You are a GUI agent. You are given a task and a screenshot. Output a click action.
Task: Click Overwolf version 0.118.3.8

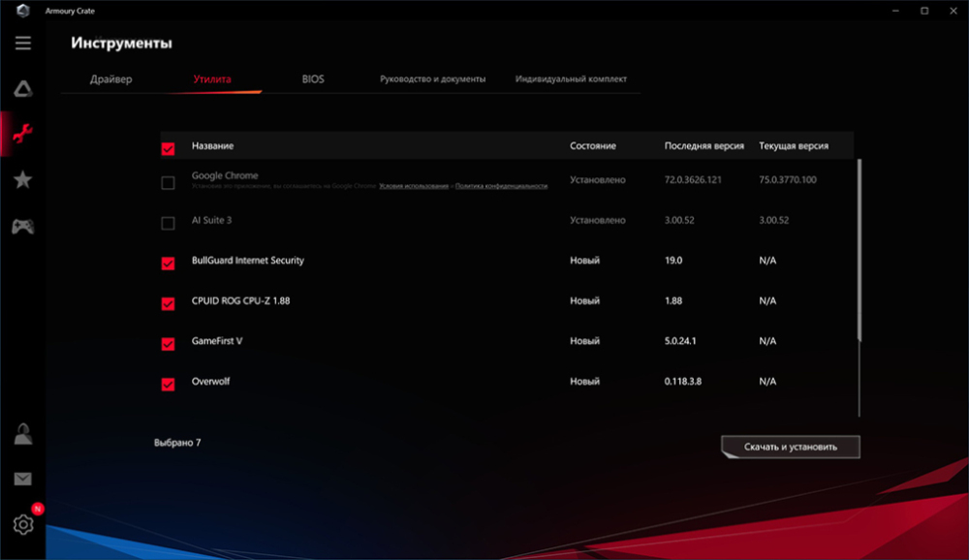683,382
